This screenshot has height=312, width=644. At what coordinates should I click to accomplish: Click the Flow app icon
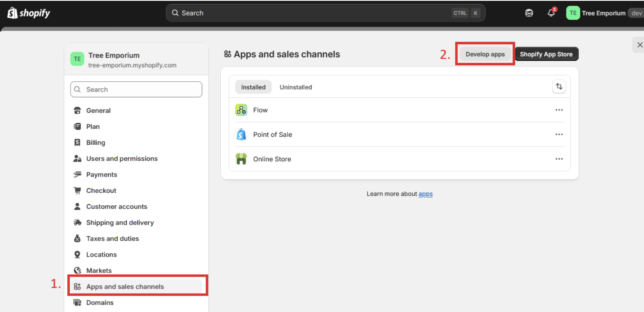coord(241,110)
